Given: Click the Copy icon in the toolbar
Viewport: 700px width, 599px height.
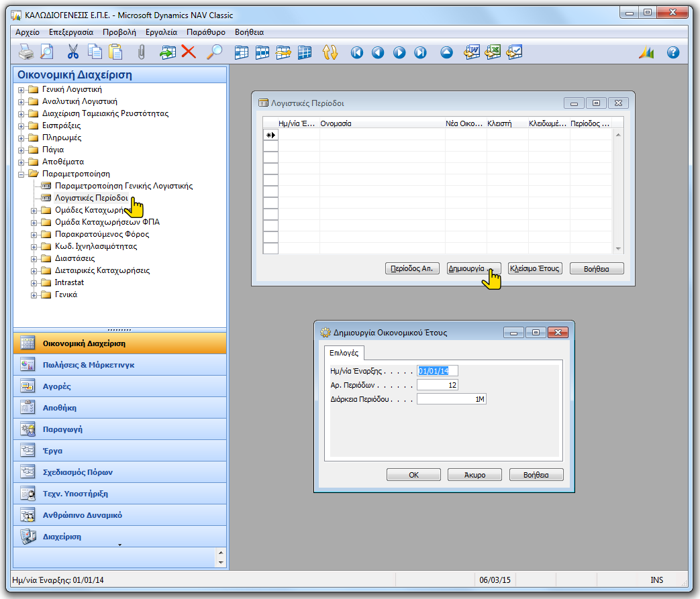Looking at the screenshot, I should pyautogui.click(x=95, y=52).
